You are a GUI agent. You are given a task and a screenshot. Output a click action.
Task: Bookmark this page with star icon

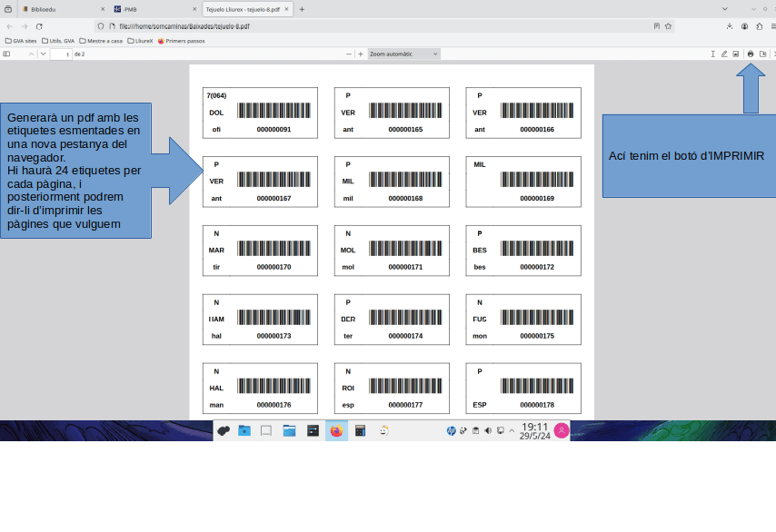tap(668, 26)
